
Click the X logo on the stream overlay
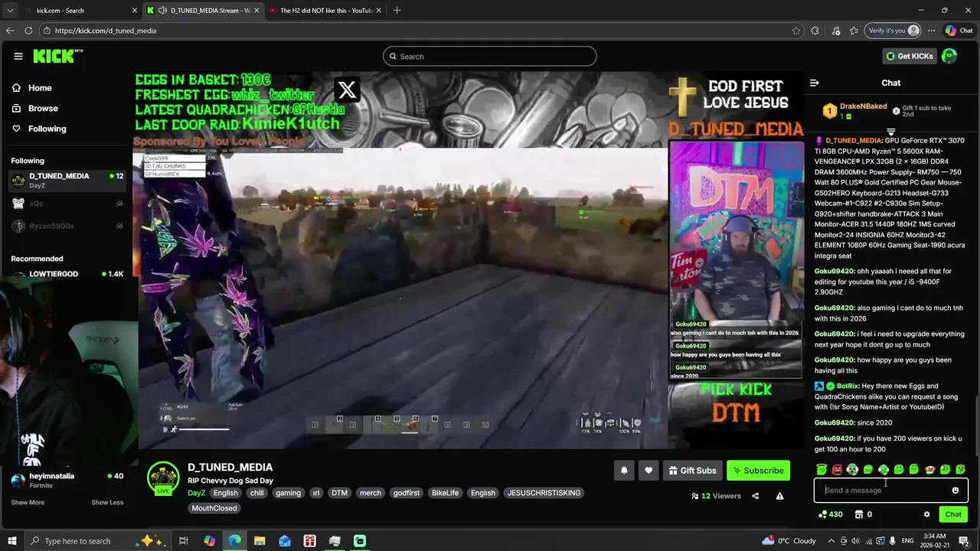click(347, 90)
